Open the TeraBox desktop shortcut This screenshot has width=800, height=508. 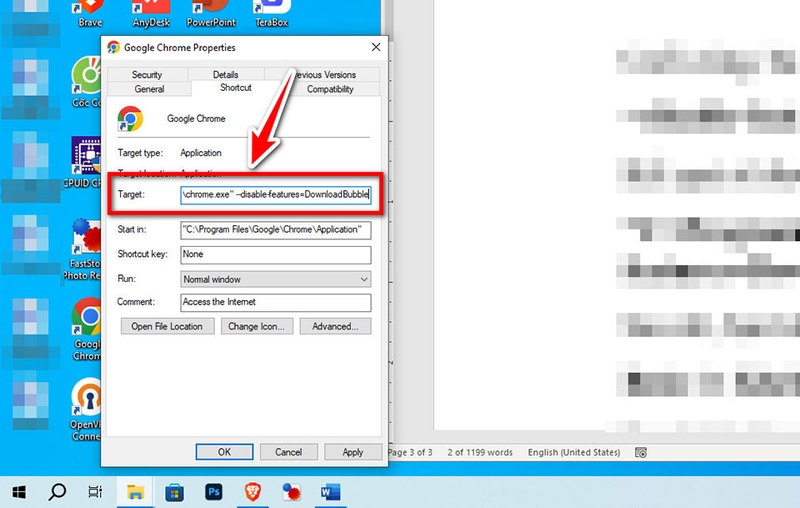(271, 13)
